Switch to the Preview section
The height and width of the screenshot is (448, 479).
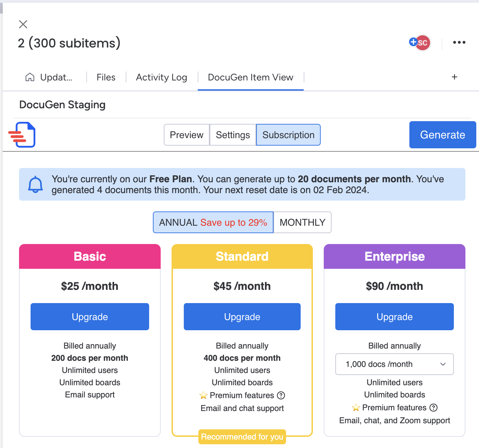(x=187, y=135)
